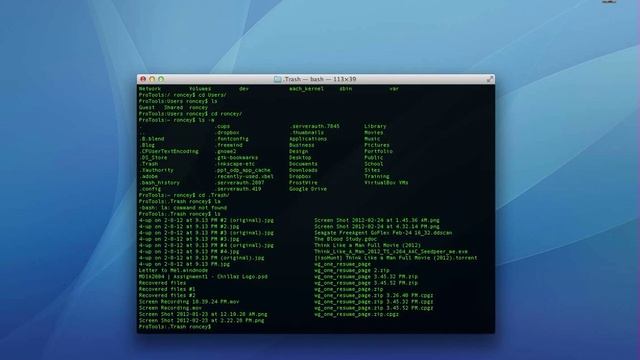Viewport: 640px width, 360px height.
Task: Click the 'Screen Recording 10.39.24 PM.mov' file name
Action: coord(189,302)
